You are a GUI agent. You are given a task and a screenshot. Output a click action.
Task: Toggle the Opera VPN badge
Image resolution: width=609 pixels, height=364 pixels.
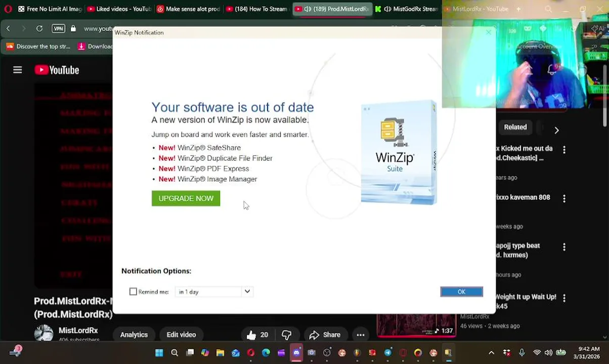coord(58,29)
